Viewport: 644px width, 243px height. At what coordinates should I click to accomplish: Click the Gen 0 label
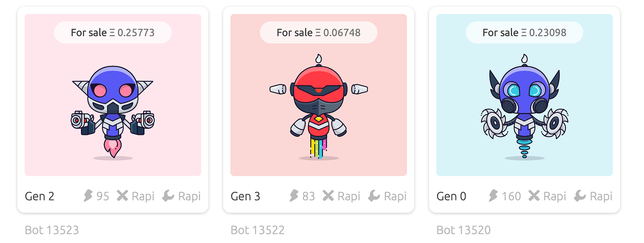pos(451,196)
